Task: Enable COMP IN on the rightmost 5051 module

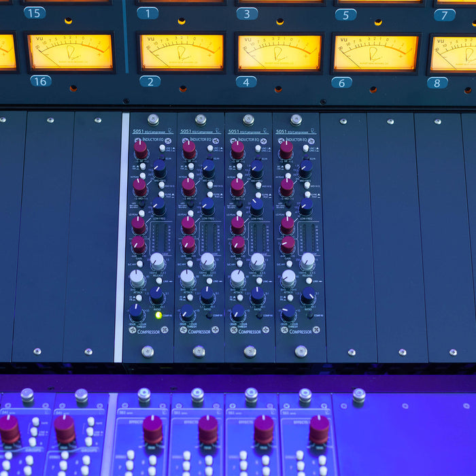Action: click(x=310, y=316)
